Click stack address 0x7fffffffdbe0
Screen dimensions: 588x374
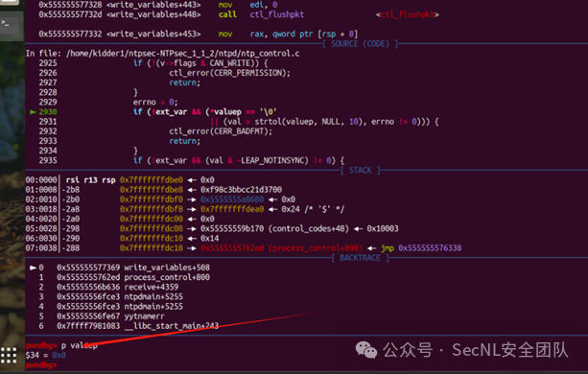click(152, 180)
